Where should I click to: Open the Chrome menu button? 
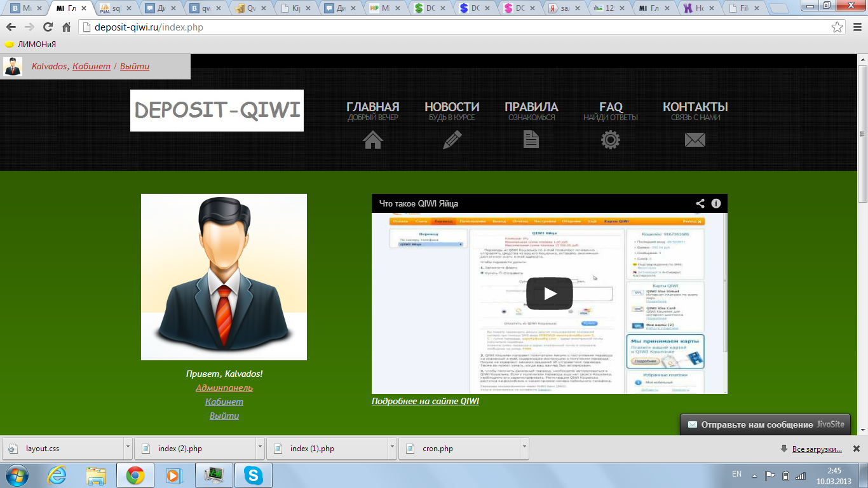point(856,27)
